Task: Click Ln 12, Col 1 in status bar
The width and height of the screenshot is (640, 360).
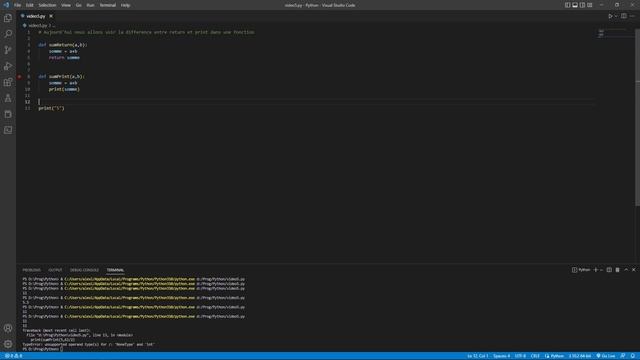Action: coord(478,356)
